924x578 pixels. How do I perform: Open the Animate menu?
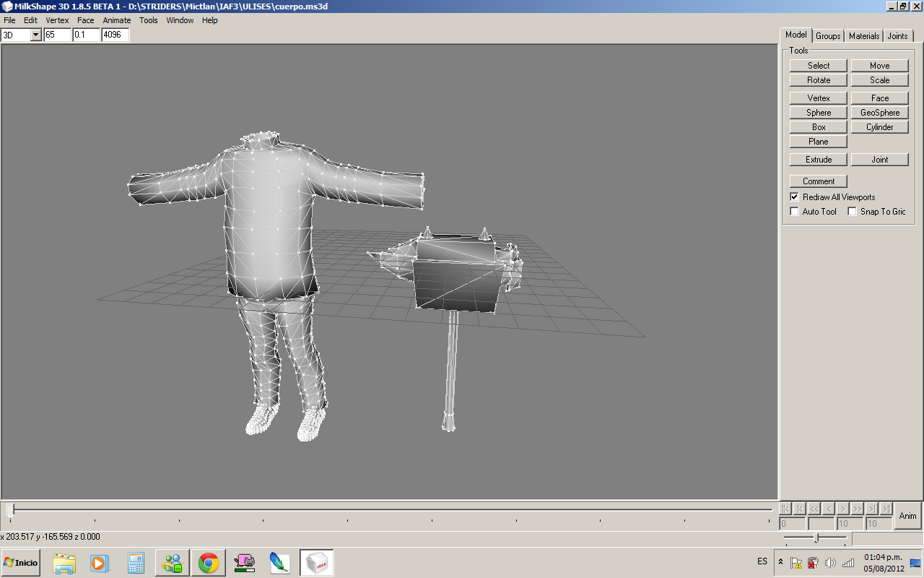tap(117, 20)
